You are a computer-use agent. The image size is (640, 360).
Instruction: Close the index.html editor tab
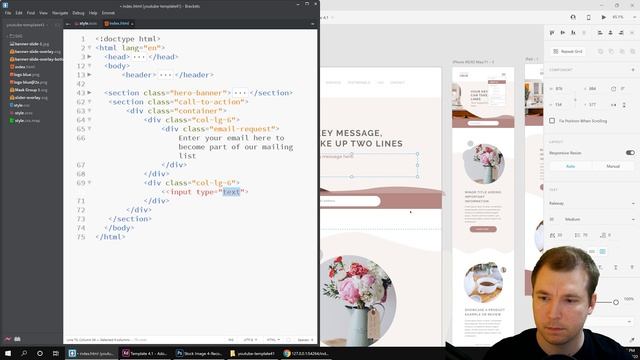pos(132,24)
